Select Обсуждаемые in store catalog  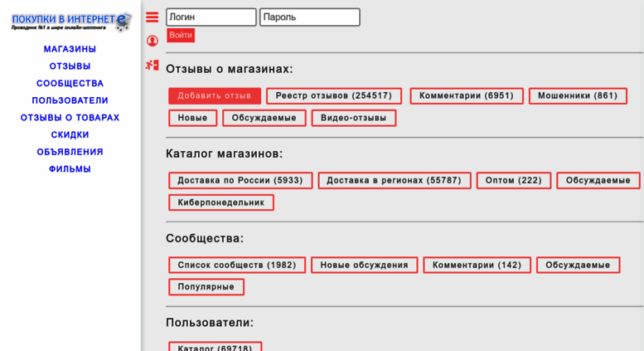click(x=598, y=180)
